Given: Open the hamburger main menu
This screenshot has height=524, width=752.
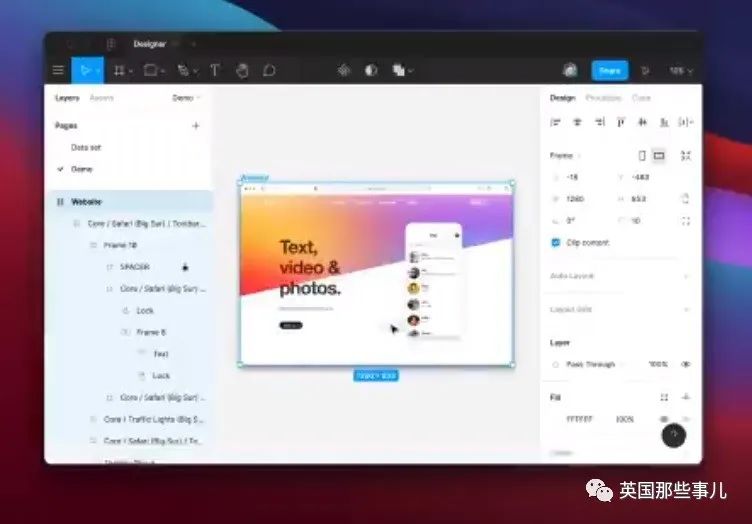Looking at the screenshot, I should [58, 70].
